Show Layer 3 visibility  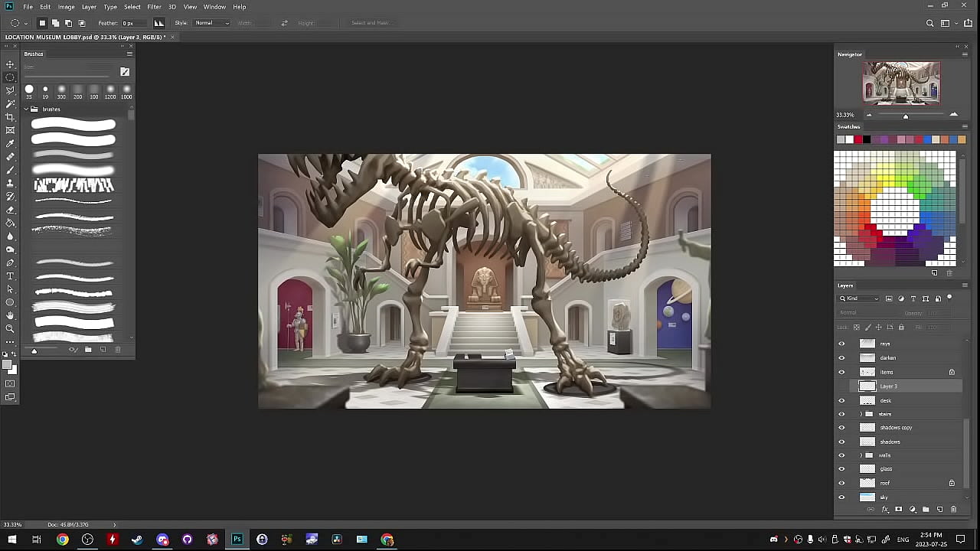841,386
